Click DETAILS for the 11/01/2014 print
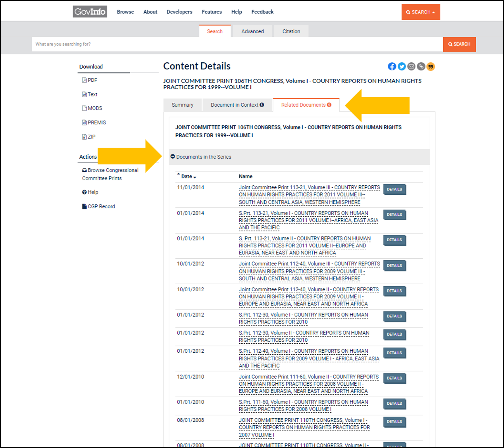Image resolution: width=504 pixels, height=448 pixels. coord(394,189)
